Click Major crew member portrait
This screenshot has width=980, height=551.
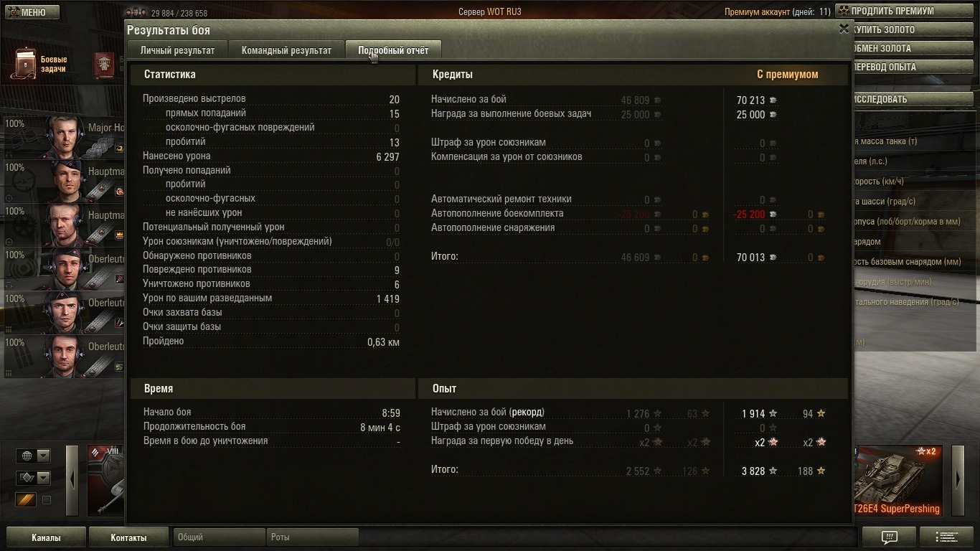tap(66, 136)
